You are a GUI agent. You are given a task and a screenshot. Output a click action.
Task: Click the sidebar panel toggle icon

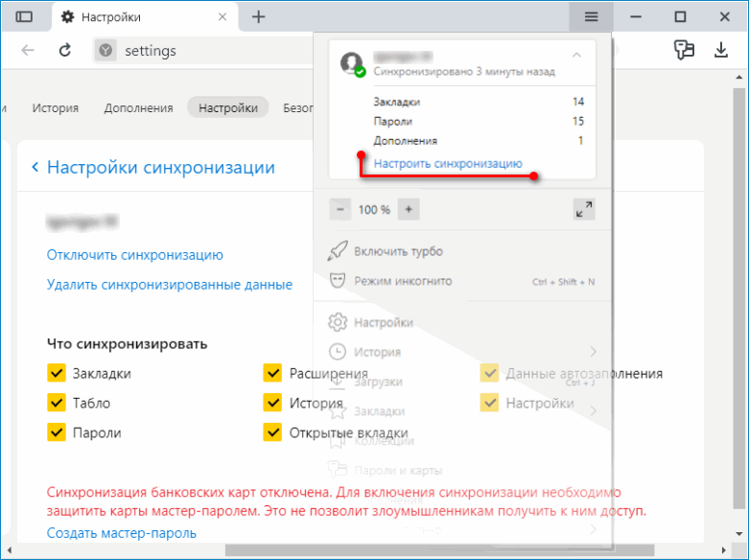point(25,17)
